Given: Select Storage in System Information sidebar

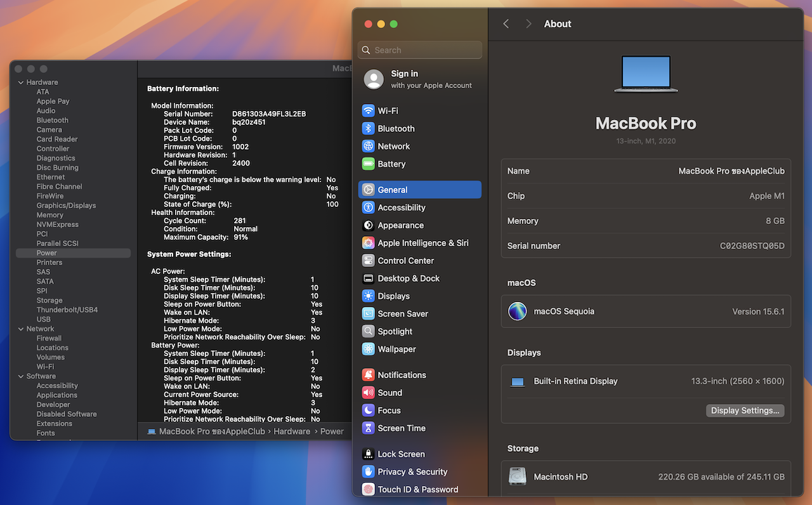Looking at the screenshot, I should [49, 301].
